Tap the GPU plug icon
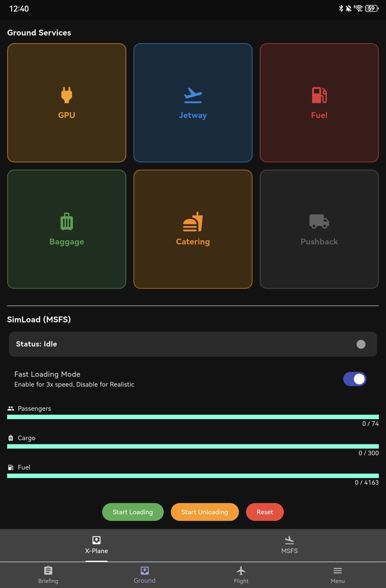Viewport: 386px width, 588px height. pos(67,95)
